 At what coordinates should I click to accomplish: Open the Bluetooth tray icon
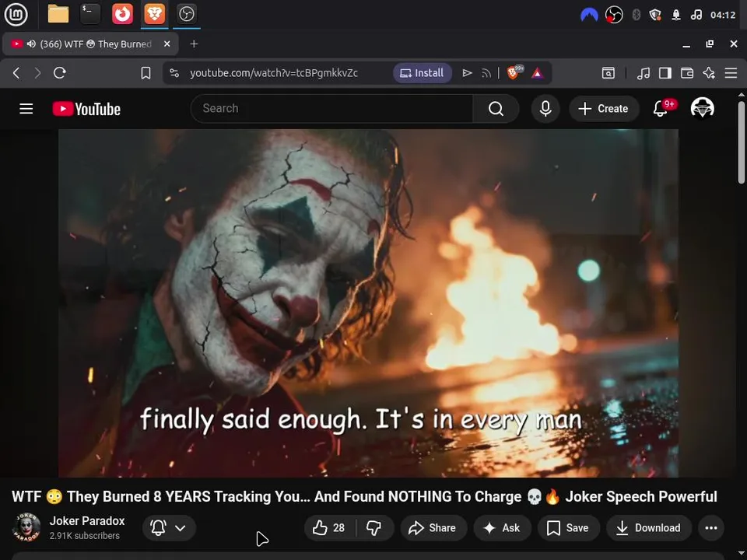tap(636, 15)
